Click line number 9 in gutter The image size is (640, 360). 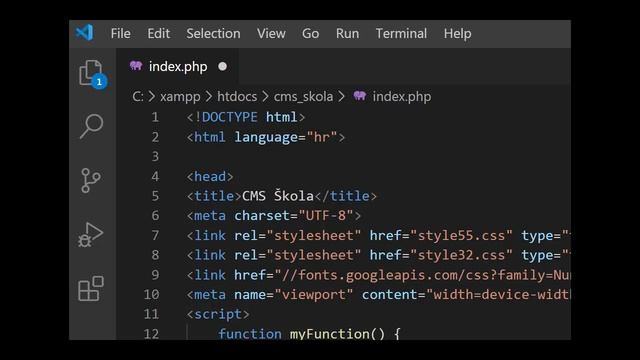coord(155,275)
